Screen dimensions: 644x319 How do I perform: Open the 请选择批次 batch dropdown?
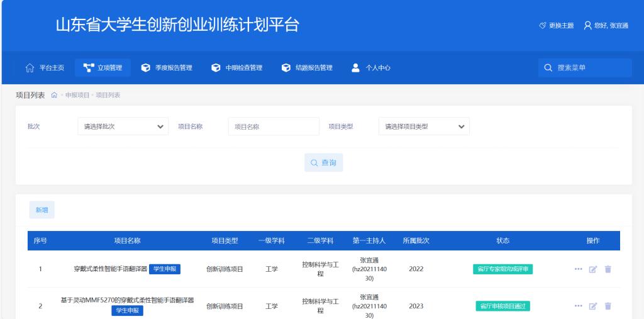click(x=123, y=126)
